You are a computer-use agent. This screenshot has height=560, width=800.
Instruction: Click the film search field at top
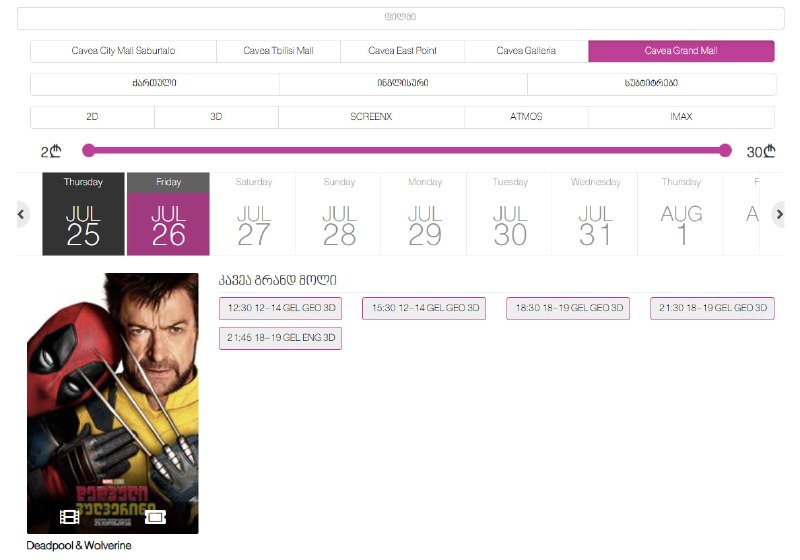tap(401, 18)
